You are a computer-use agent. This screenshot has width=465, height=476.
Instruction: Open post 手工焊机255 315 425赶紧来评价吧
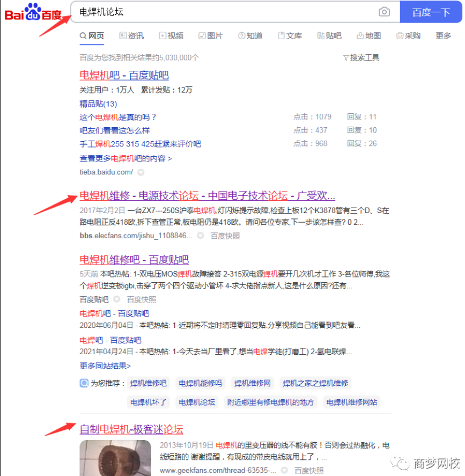(140, 144)
